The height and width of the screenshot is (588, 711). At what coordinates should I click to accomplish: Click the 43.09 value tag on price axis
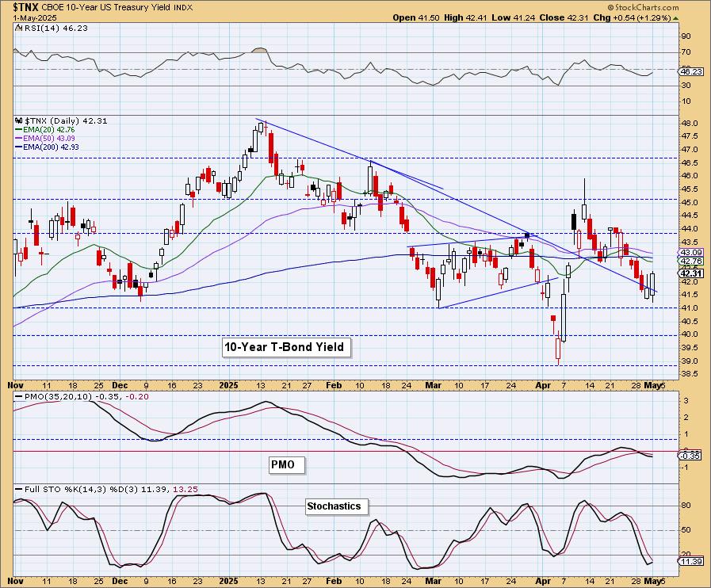pos(691,253)
